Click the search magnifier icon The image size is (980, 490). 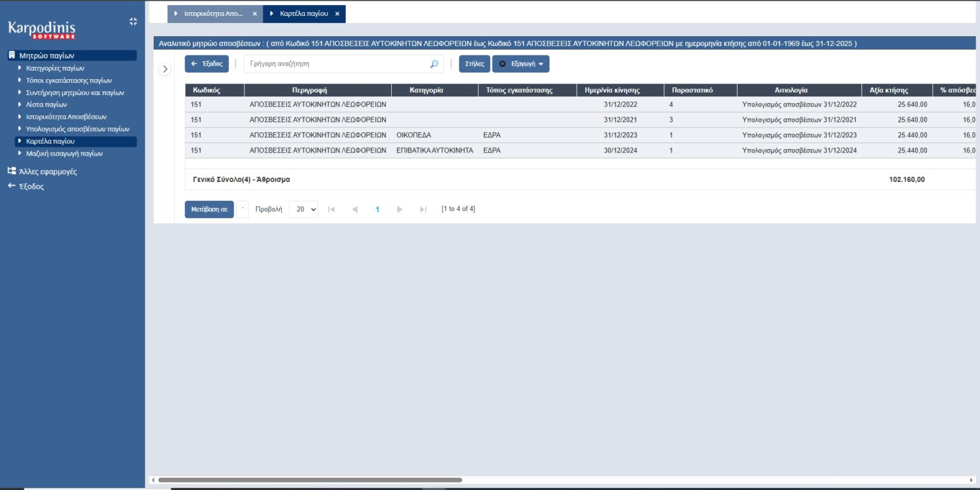pyautogui.click(x=434, y=64)
